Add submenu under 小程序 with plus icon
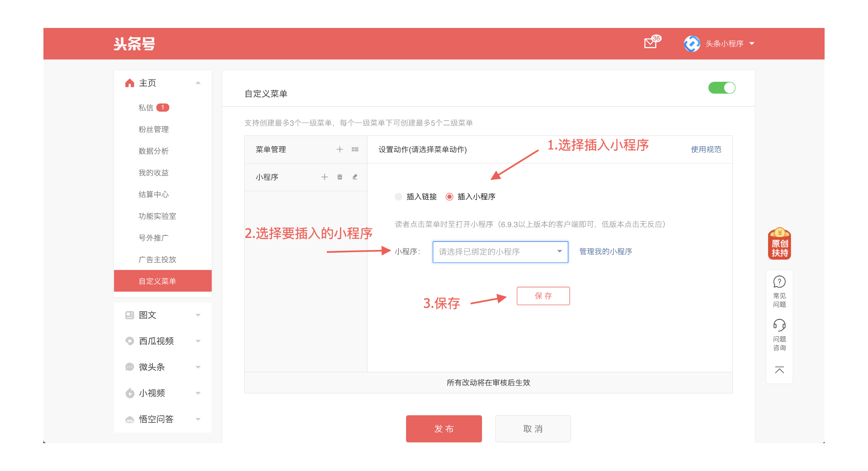 coord(324,177)
